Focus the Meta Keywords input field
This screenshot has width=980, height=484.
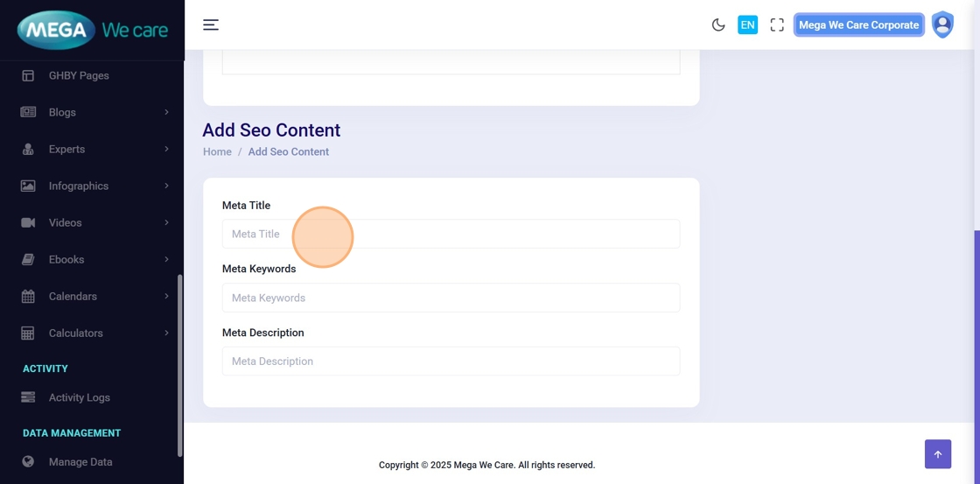[451, 298]
